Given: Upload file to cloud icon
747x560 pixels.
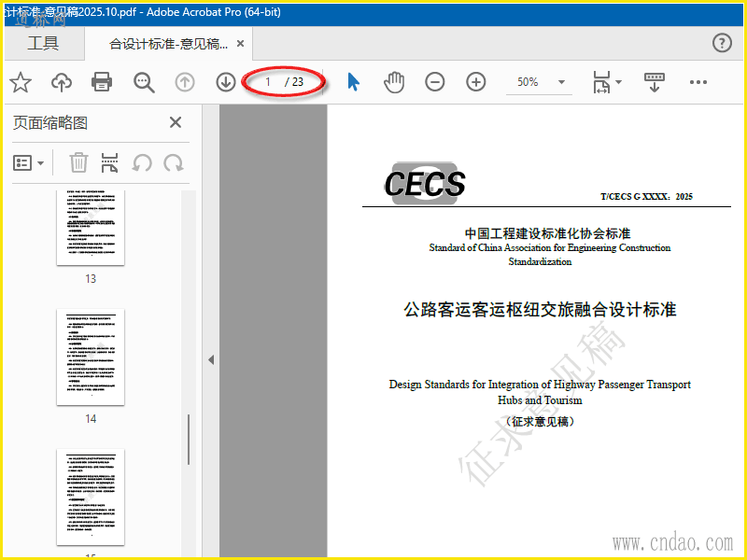Looking at the screenshot, I should tap(62, 82).
